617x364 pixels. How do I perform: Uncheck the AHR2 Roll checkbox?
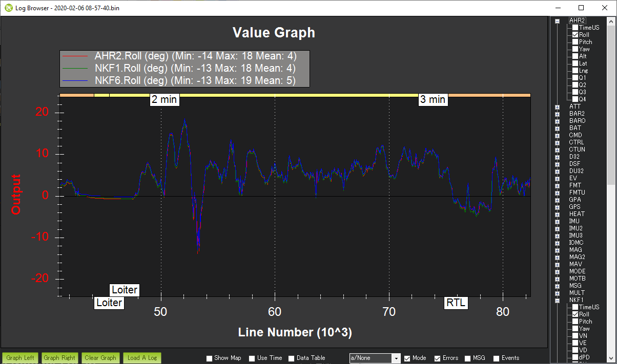tap(575, 35)
